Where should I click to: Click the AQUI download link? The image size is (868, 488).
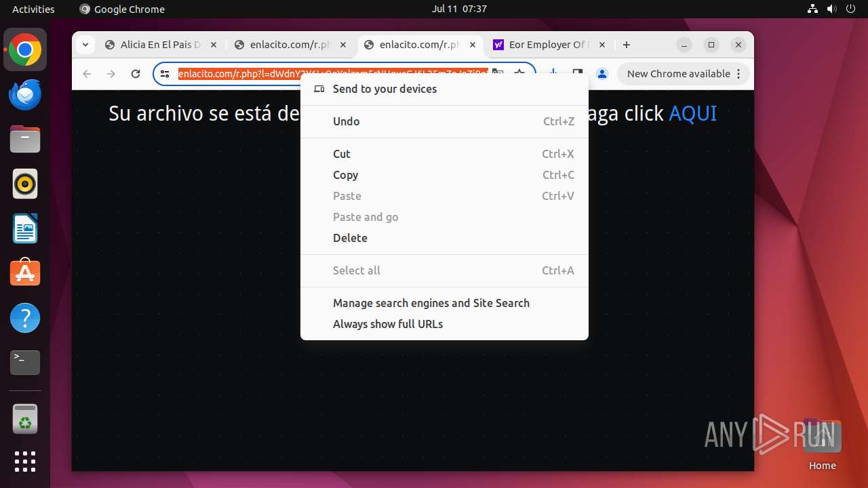692,113
